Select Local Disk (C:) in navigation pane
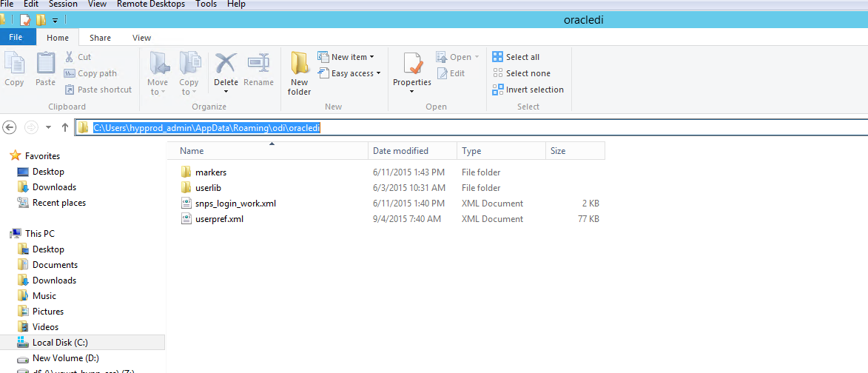 pos(60,343)
